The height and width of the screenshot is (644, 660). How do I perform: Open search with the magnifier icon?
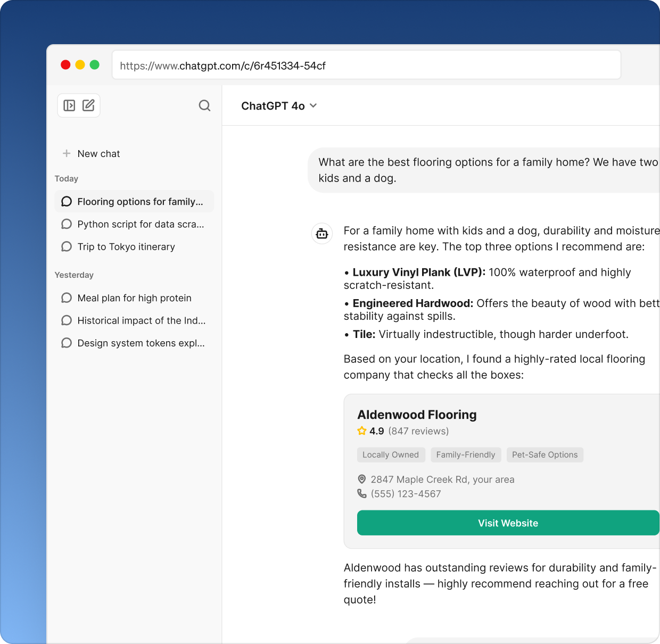pos(204,105)
